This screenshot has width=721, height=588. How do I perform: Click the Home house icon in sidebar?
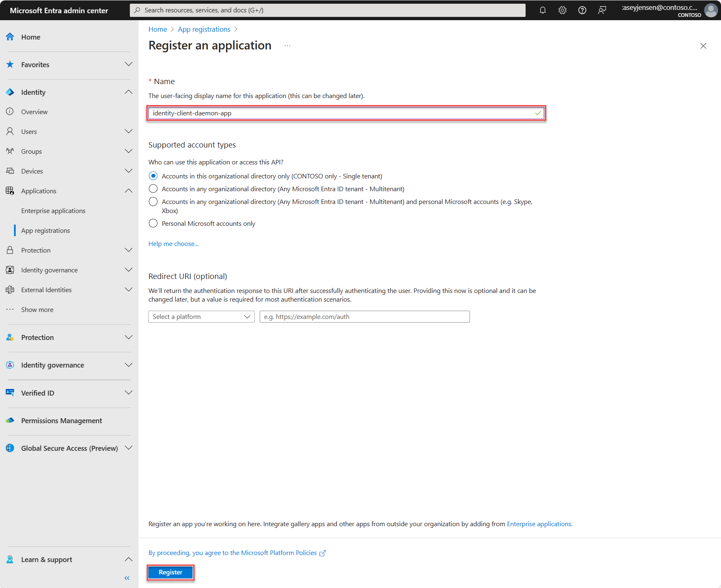coord(10,37)
